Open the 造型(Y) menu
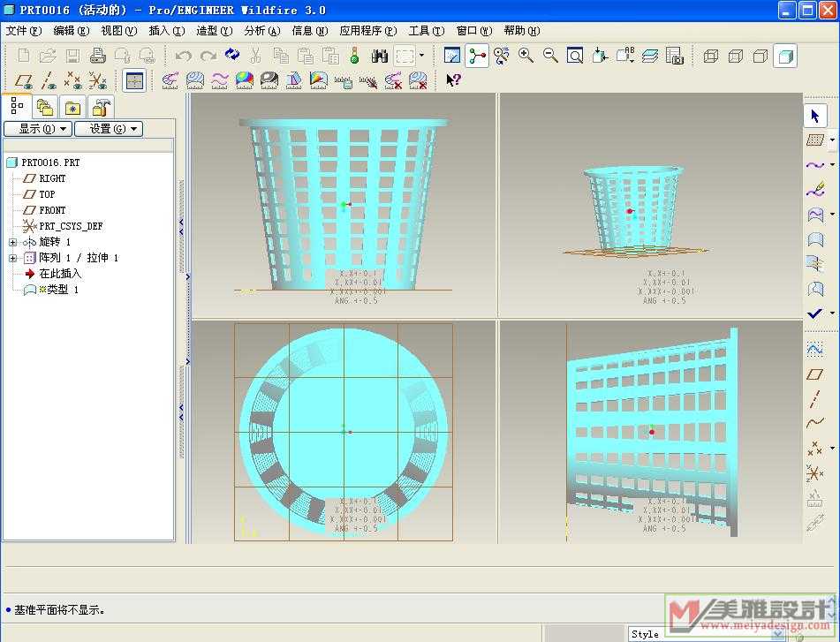840x642 pixels. pyautogui.click(x=215, y=31)
